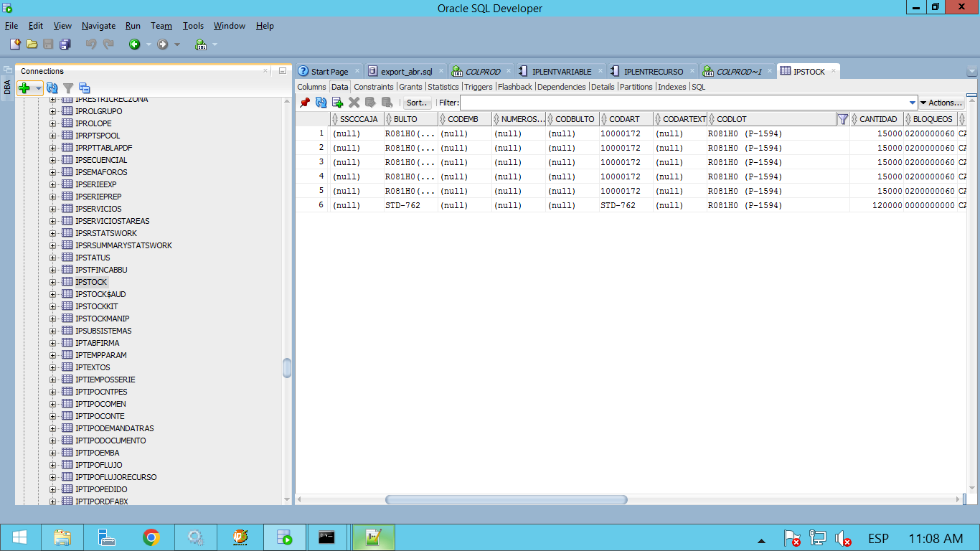Open Chrome from the taskbar
The image size is (980, 551).
(x=151, y=537)
